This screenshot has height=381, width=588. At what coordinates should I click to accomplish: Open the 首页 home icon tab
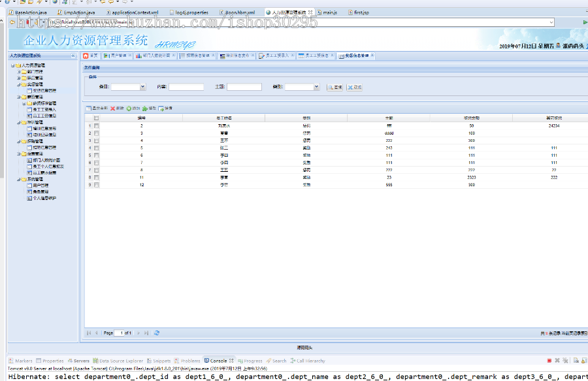pyautogui.click(x=90, y=56)
